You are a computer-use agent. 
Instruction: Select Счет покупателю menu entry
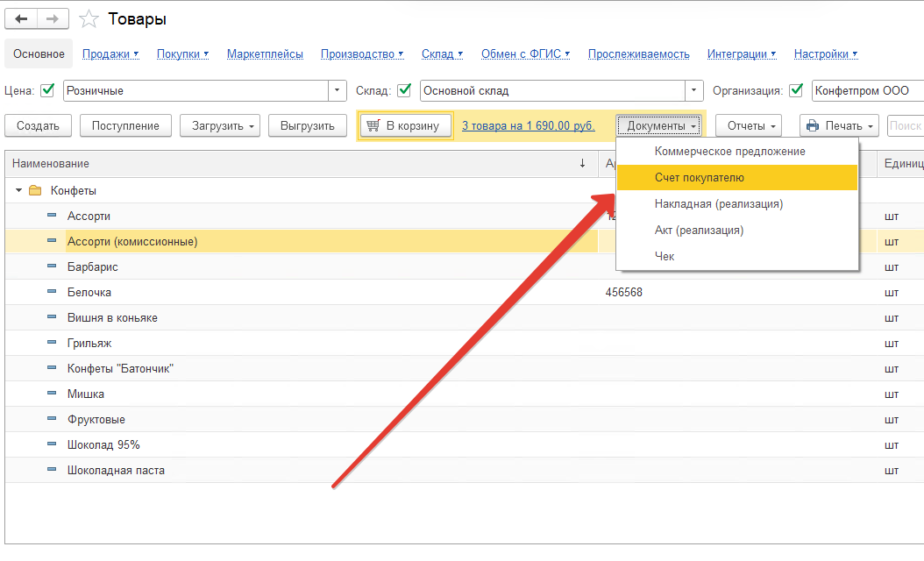coord(736,177)
